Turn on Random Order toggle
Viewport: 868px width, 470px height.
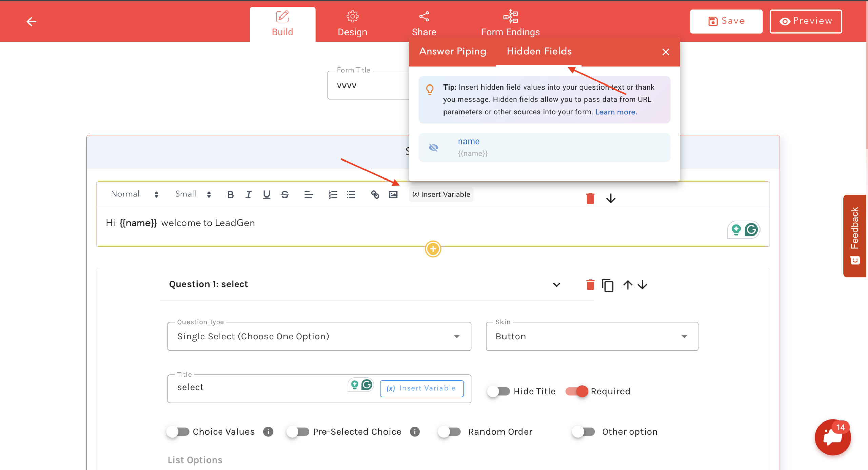click(450, 432)
